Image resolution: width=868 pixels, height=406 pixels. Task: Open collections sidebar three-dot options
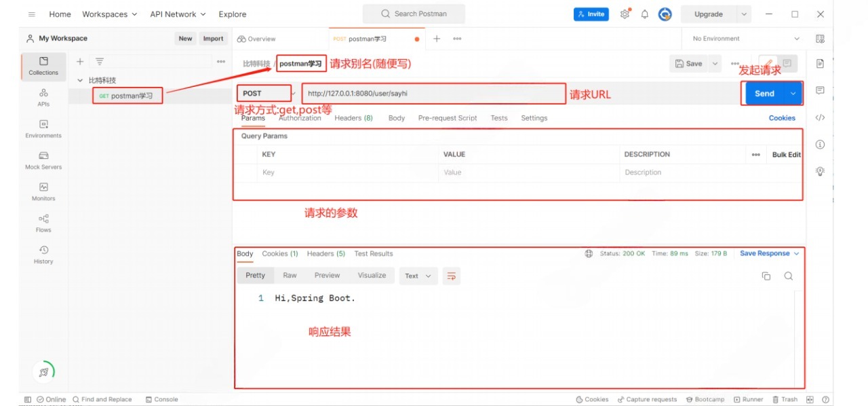coord(221,61)
